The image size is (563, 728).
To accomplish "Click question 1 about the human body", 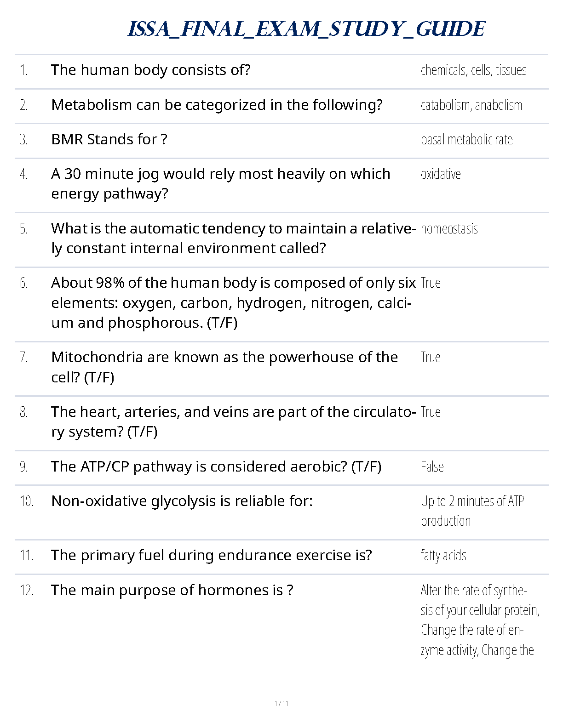I will (150, 70).
